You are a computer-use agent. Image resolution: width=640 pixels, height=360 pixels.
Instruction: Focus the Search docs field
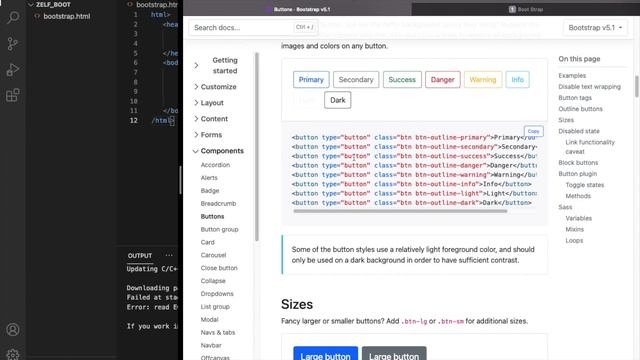(x=253, y=27)
